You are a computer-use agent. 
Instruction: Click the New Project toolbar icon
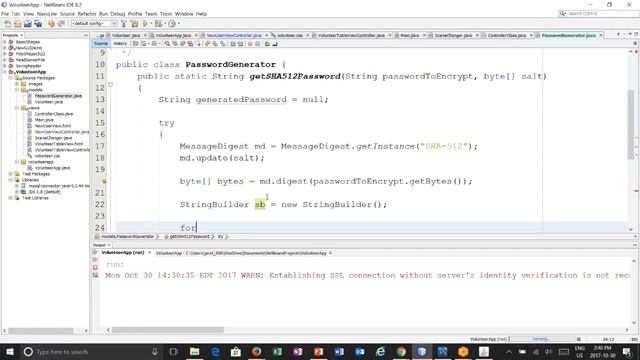pyautogui.click(x=17, y=24)
